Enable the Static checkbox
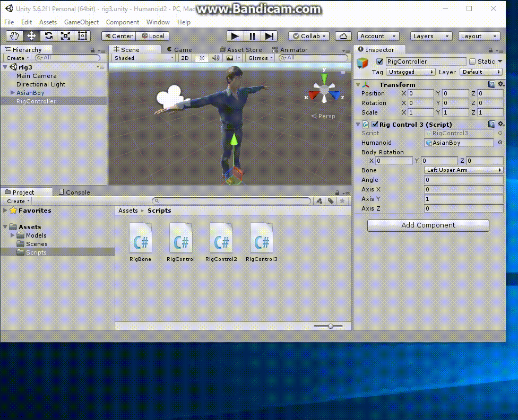Screen dimensions: 518x420 coord(472,62)
